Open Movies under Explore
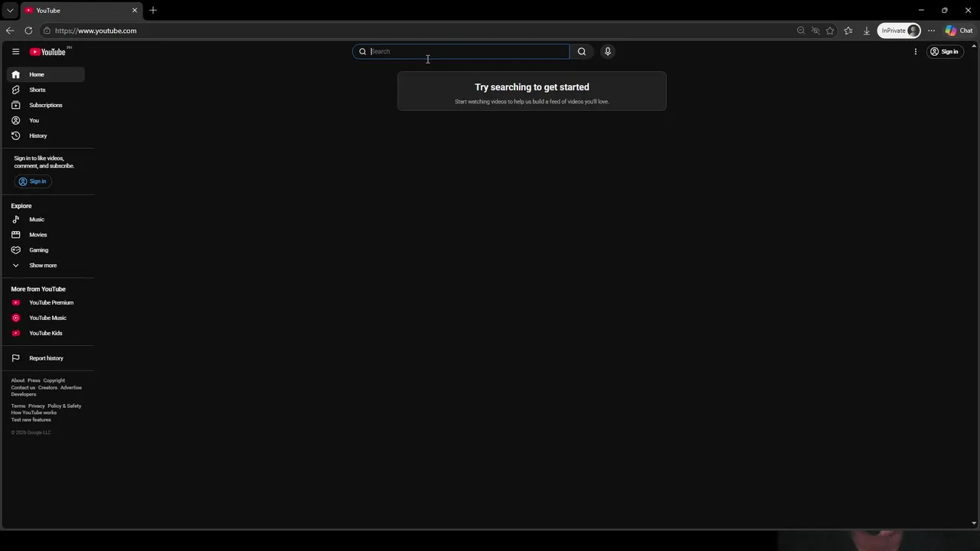Viewport: 980px width, 551px height. (46, 235)
